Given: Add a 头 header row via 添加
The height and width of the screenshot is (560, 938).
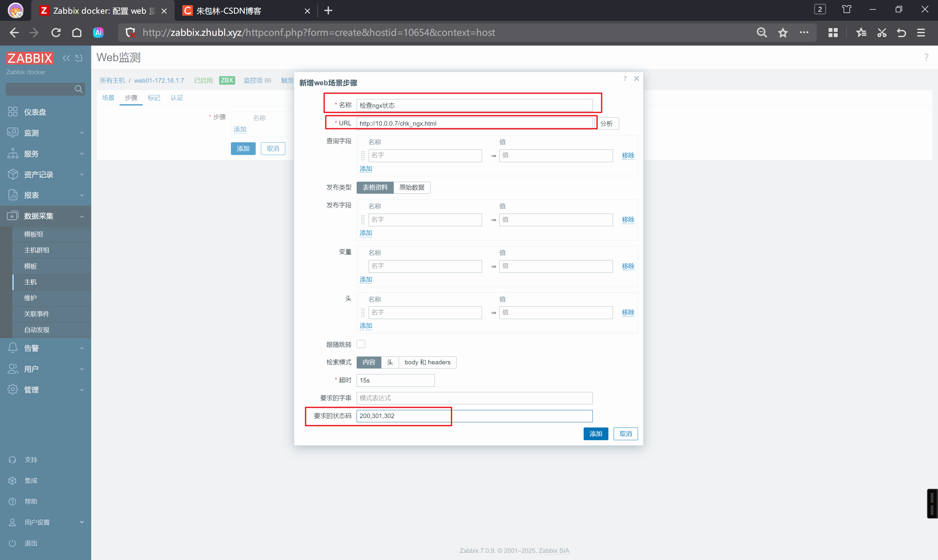Looking at the screenshot, I should (x=365, y=326).
